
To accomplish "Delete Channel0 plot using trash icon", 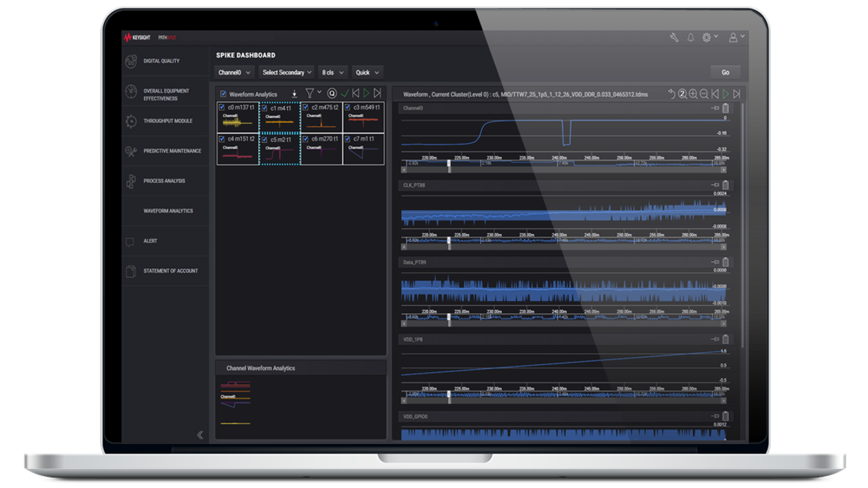I will pyautogui.click(x=726, y=108).
